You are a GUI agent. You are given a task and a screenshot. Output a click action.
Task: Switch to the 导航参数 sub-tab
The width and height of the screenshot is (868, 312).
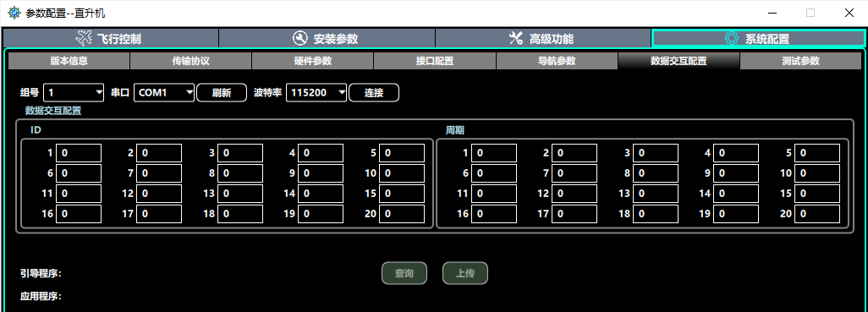[x=557, y=61]
